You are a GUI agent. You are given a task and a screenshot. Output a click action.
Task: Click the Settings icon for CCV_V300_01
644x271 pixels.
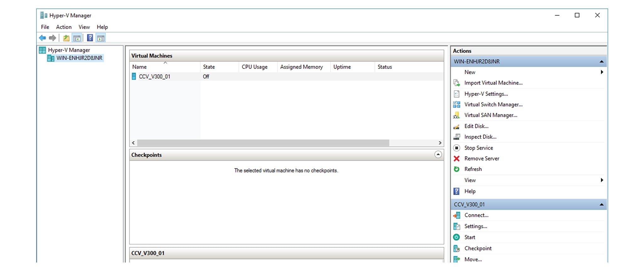(x=456, y=226)
